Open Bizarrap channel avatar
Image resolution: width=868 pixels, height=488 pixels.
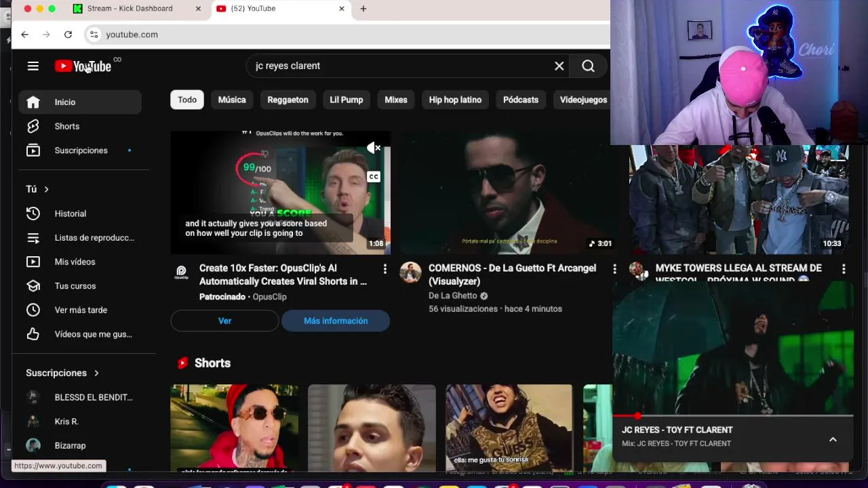(33, 445)
